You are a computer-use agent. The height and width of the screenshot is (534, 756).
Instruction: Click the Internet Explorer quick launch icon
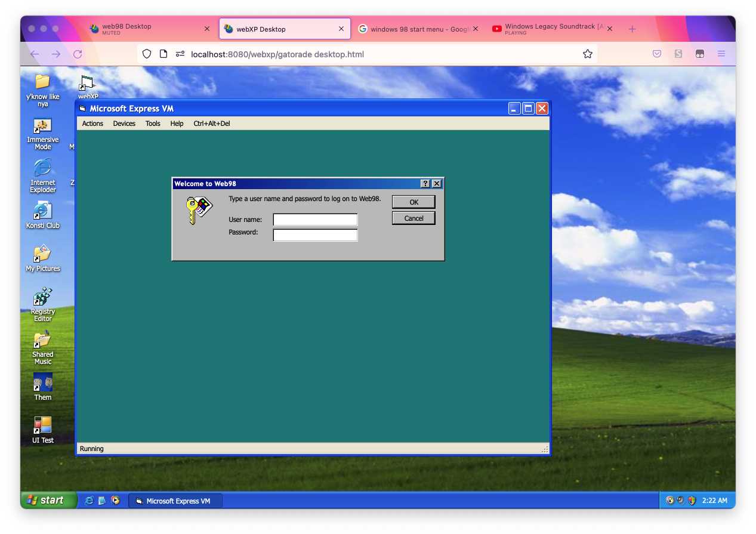pyautogui.click(x=89, y=501)
